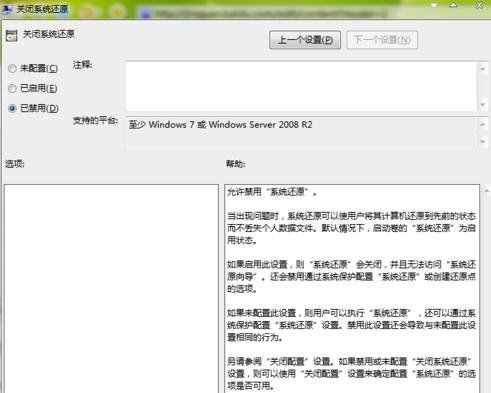The image size is (491, 393).
Task: Click inside the empty 选项 options panel
Action: pyautogui.click(x=111, y=288)
